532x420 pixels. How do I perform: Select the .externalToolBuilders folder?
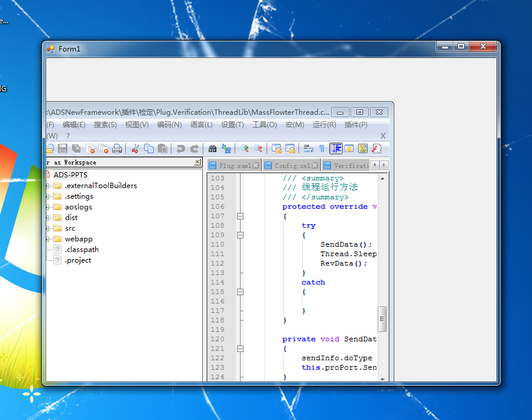[100, 186]
